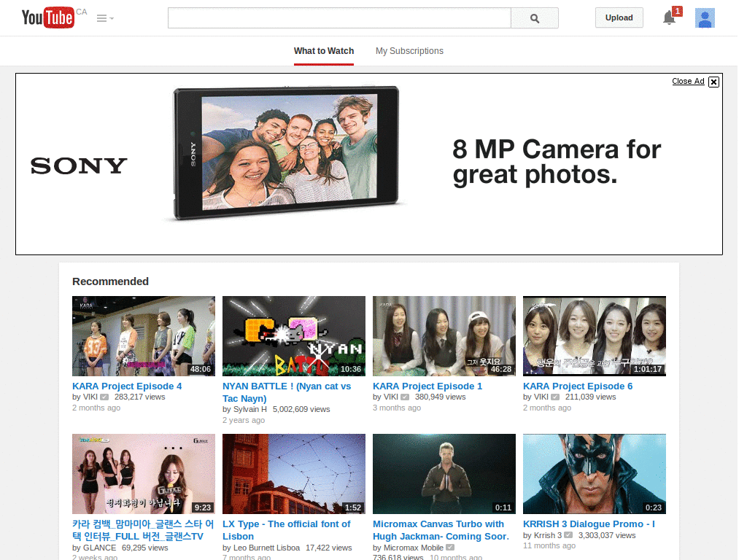
Task: Click the KARA Project Episode 4 title
Action: click(x=127, y=386)
